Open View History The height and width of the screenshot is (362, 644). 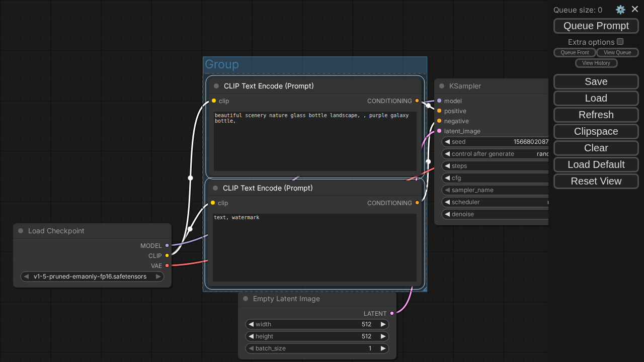[x=596, y=63]
